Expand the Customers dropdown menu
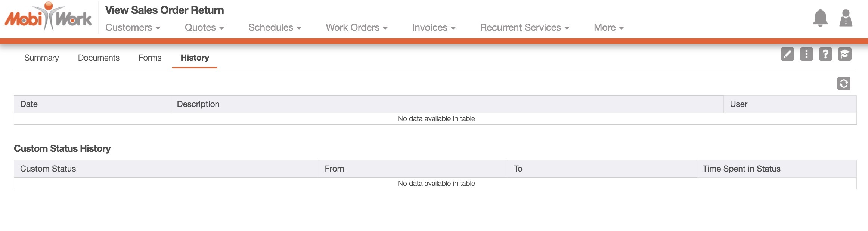The height and width of the screenshot is (231, 868). click(133, 28)
